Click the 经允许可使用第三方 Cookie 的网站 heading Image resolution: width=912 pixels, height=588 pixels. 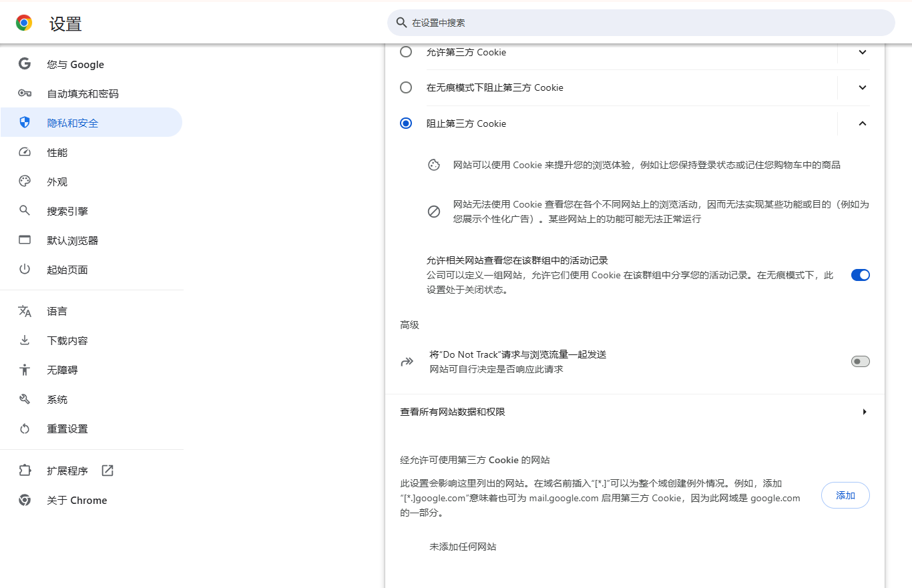475,460
